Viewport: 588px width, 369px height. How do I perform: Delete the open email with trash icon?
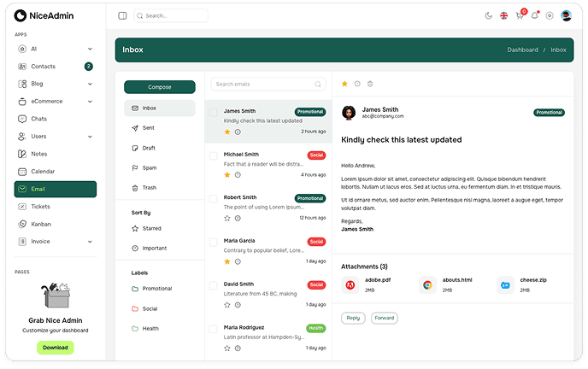coord(370,84)
